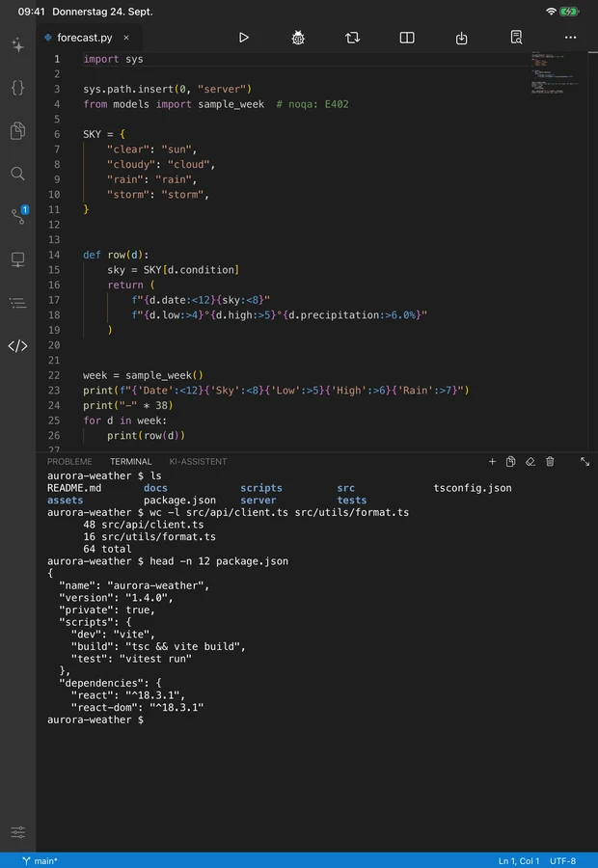This screenshot has height=868, width=598.
Task: Open the source control sidebar icon
Action: coord(17,216)
